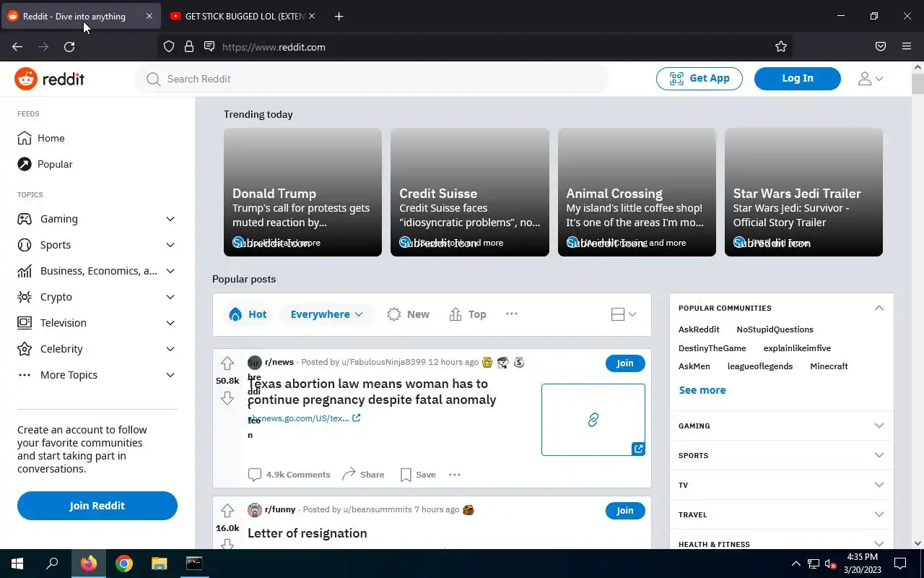
Task: Open a new tab with plus icon
Action: tap(339, 16)
